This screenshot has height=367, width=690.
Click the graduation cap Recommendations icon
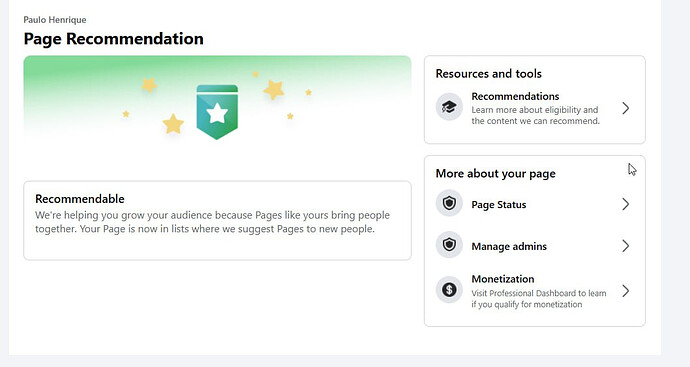tap(449, 107)
